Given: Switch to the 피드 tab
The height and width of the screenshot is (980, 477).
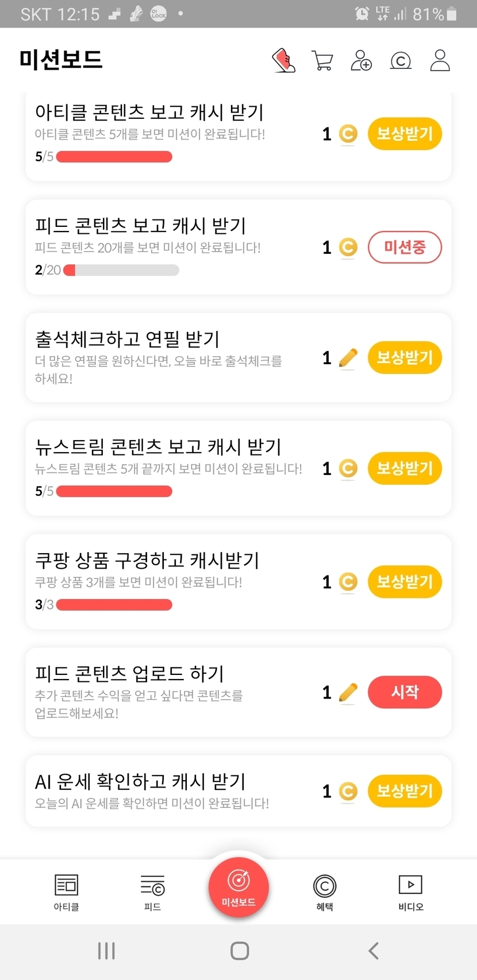Looking at the screenshot, I should tap(152, 892).
